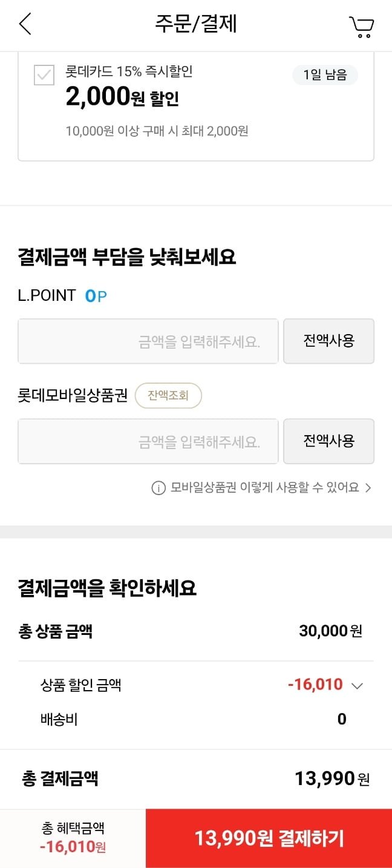This screenshot has height=868, width=392.
Task: Check balance with 잔액조회 button
Action: point(168,396)
